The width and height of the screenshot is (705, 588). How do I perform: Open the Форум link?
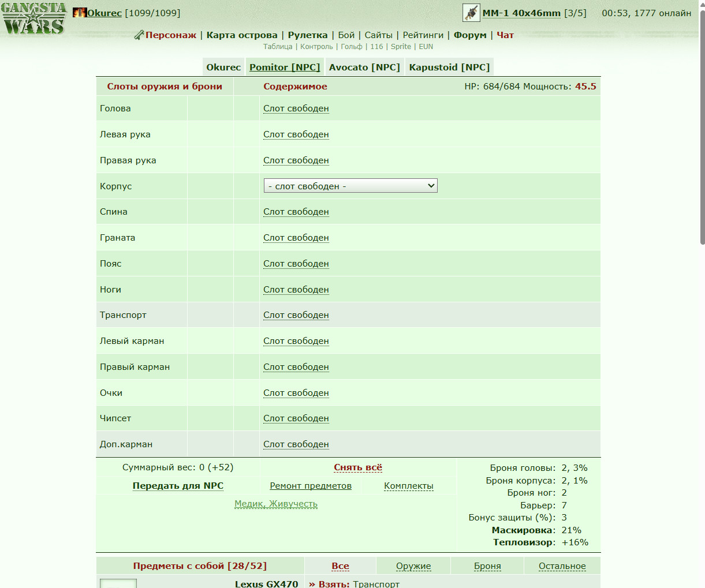[x=470, y=35]
